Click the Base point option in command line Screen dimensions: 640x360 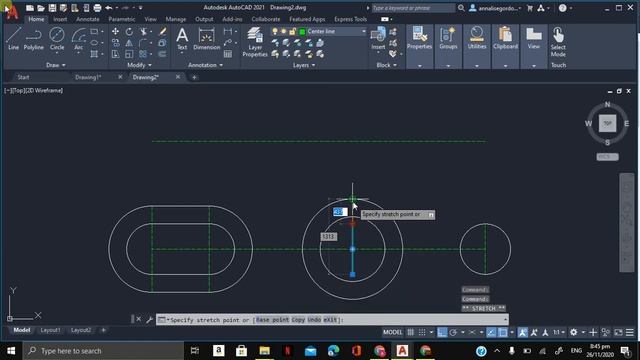click(x=272, y=320)
